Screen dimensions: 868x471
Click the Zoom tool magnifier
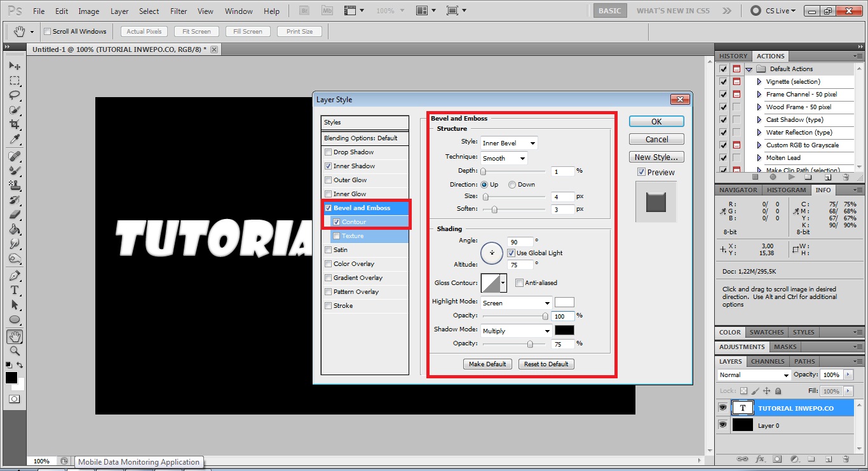coord(14,351)
